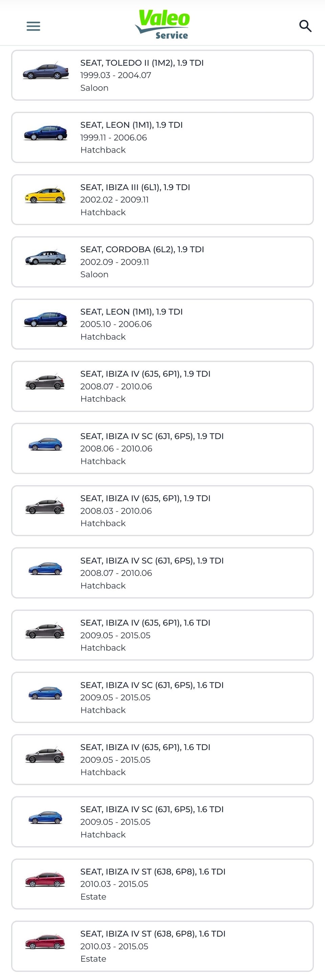Image resolution: width=325 pixels, height=980 pixels.
Task: Select SEAT Ibiza III (6L1) 1.9 TDI
Action: 162,199
